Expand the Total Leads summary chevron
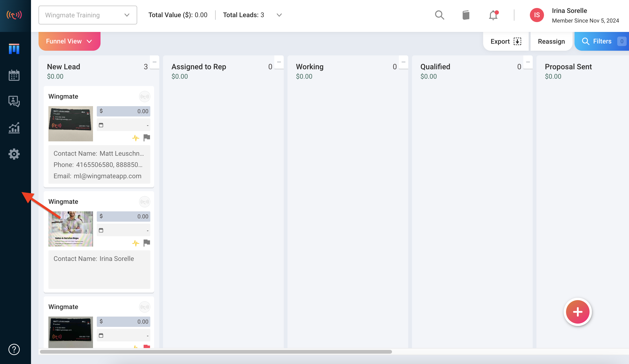Screen dimensions: 629x364 tap(279, 15)
